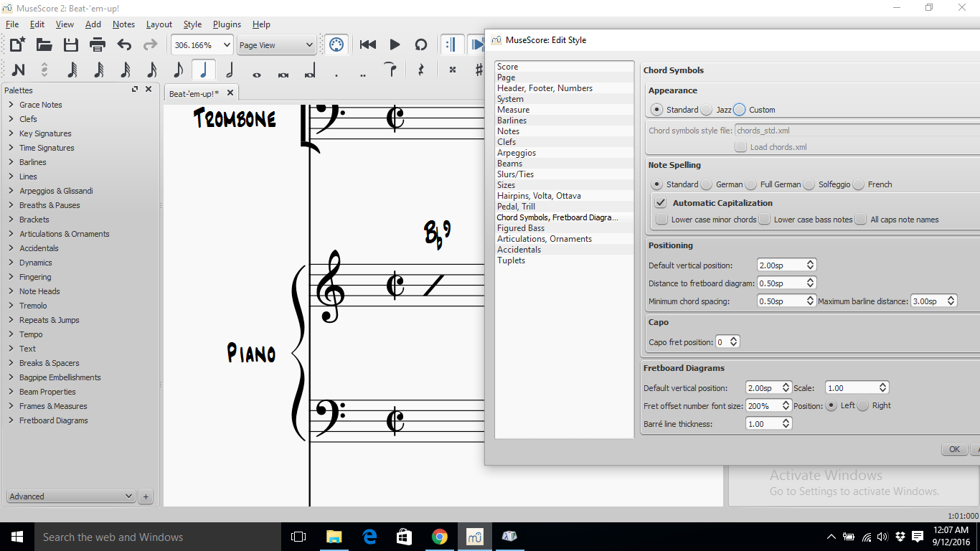Open the Notes menu
This screenshot has width=980, height=551.
point(123,24)
